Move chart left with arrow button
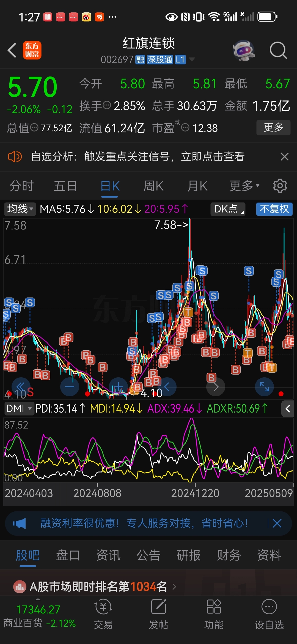The image size is (297, 644). coord(167,387)
